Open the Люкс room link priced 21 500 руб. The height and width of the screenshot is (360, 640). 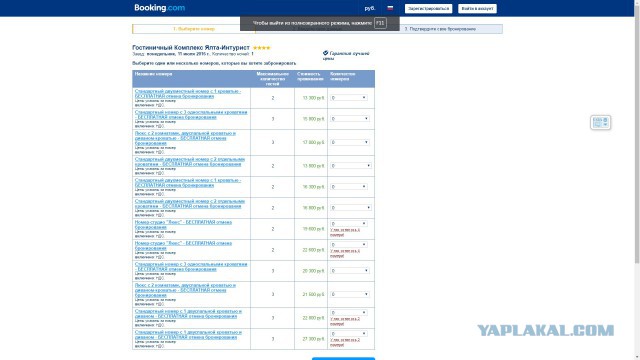pyautogui.click(x=185, y=290)
